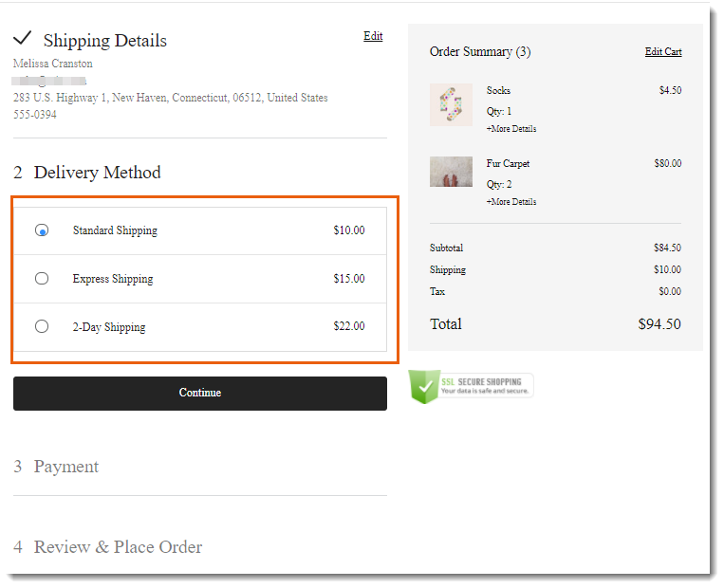Click the Order Summary (3) heading

480,52
